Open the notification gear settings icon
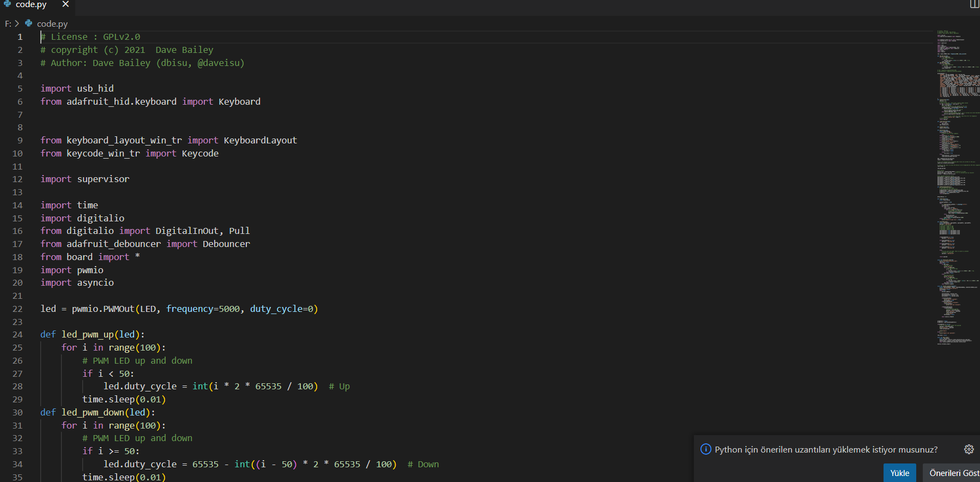 tap(969, 449)
